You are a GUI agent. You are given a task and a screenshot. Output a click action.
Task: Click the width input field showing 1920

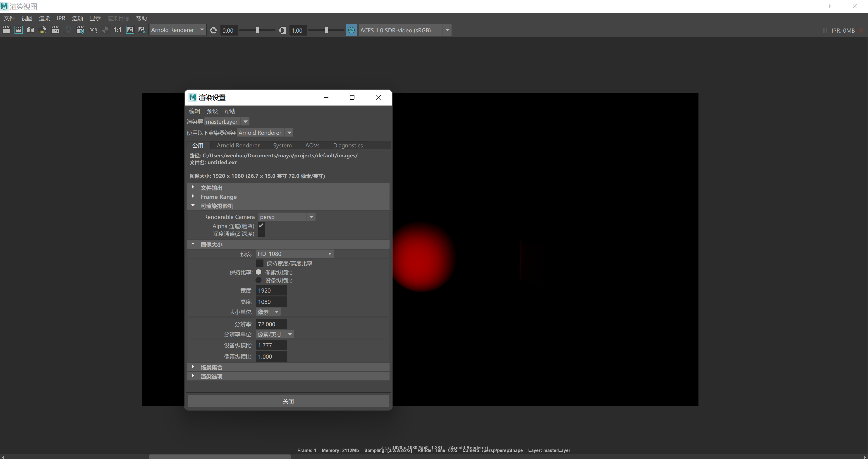(271, 291)
